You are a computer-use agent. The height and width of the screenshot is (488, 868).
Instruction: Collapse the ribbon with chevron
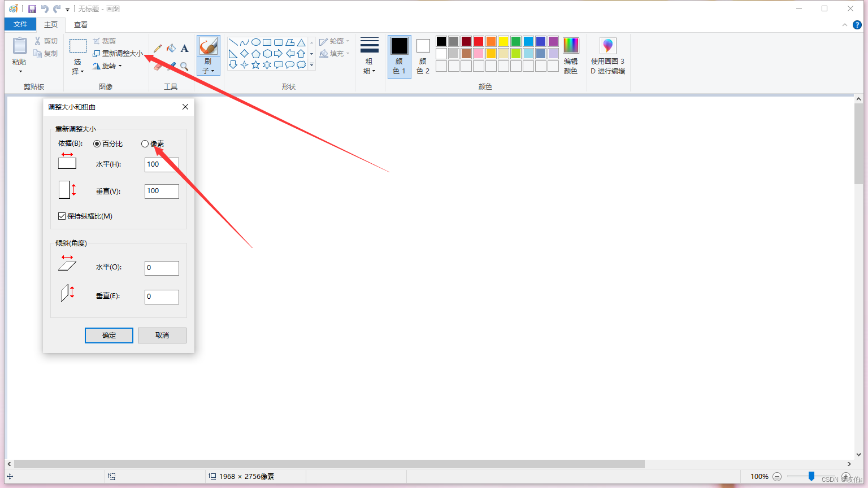click(845, 25)
